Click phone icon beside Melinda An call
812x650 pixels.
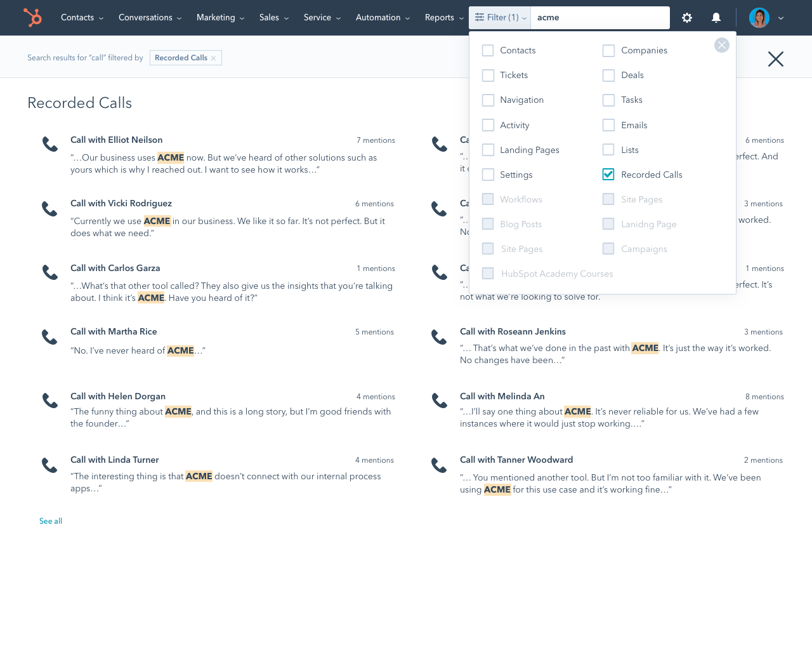[x=439, y=401]
